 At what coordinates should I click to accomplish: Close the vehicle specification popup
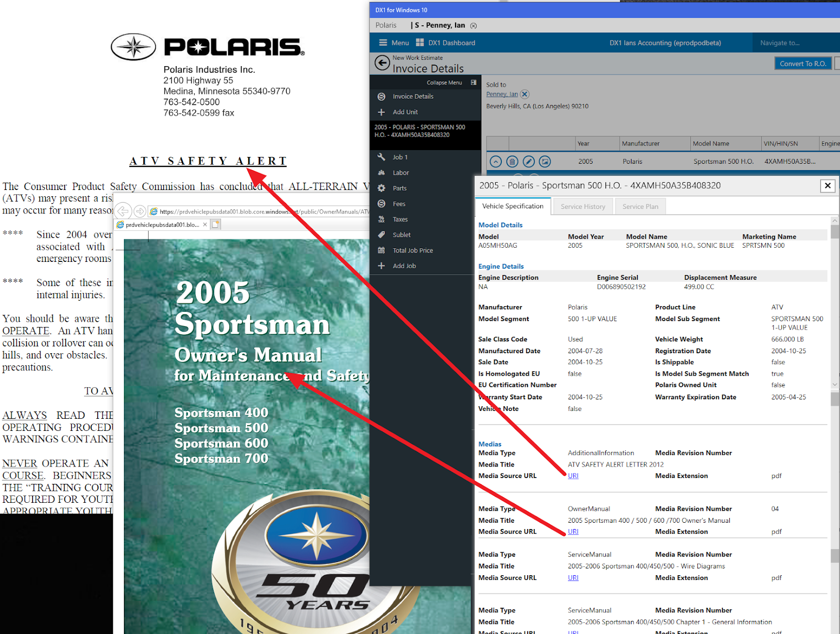828,185
